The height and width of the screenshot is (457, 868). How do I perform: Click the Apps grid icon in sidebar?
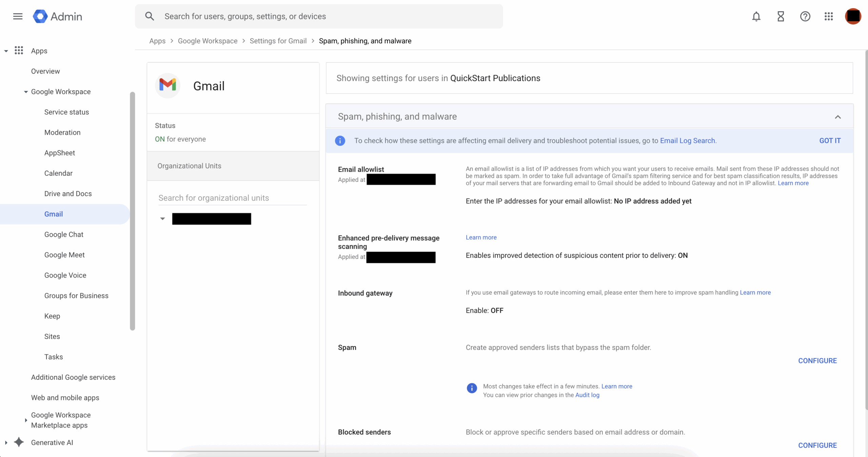(x=19, y=51)
